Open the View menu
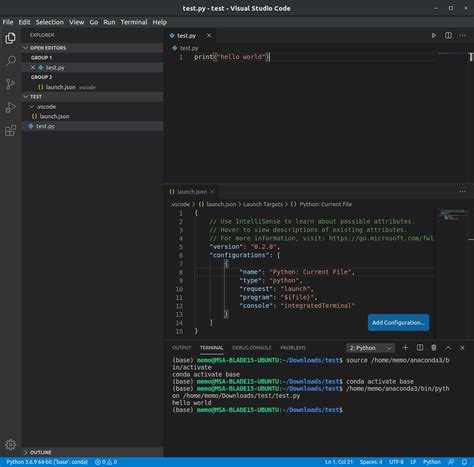474x467 pixels. tap(77, 22)
